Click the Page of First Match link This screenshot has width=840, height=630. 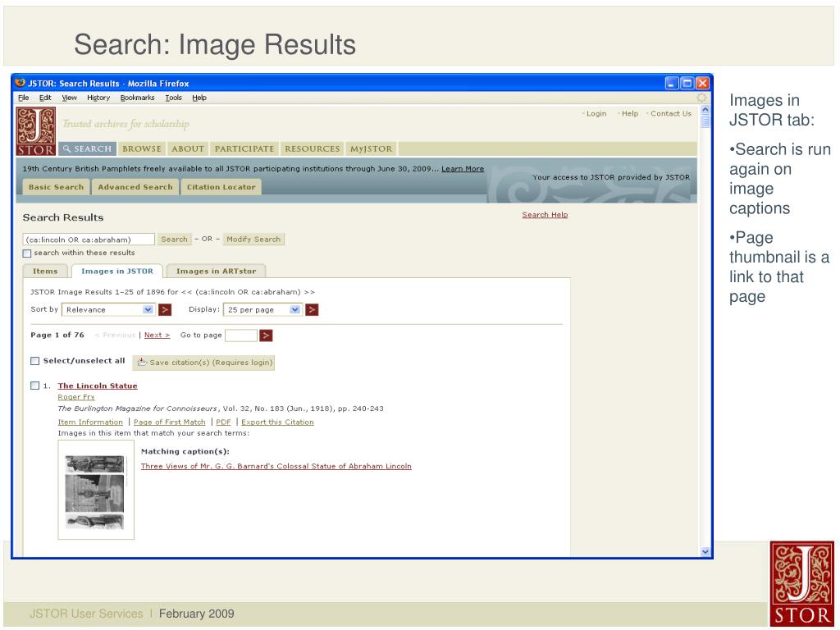tap(169, 422)
